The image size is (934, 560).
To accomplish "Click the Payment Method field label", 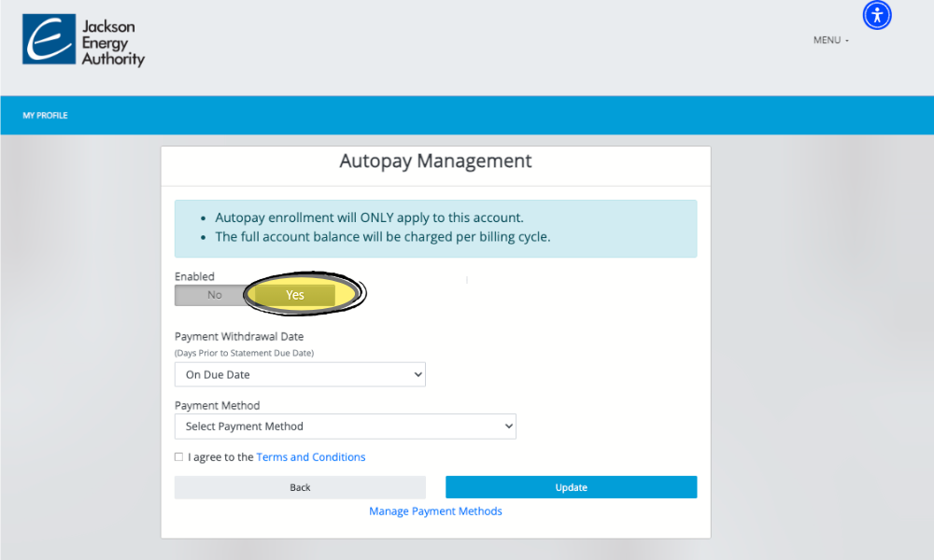I will point(217,406).
